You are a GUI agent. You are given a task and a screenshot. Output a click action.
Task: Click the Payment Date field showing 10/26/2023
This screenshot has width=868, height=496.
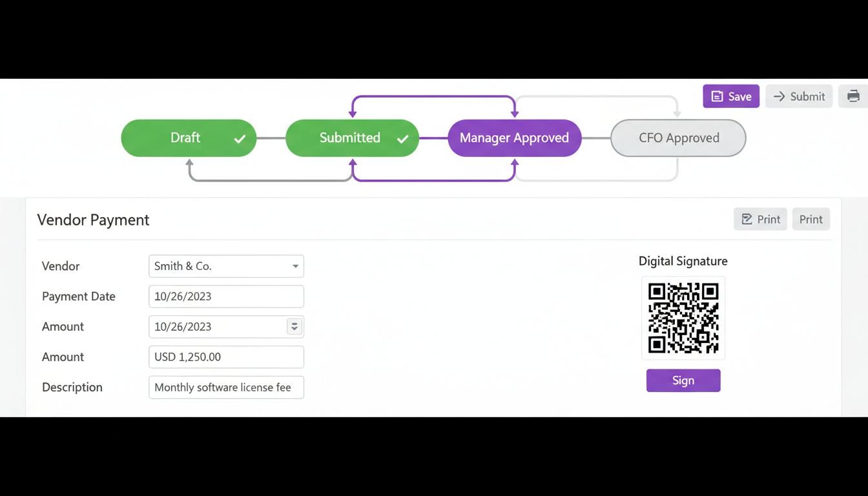pos(226,296)
